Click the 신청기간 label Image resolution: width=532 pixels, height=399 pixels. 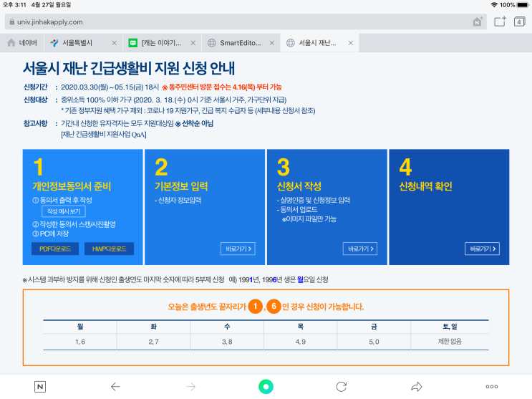35,87
